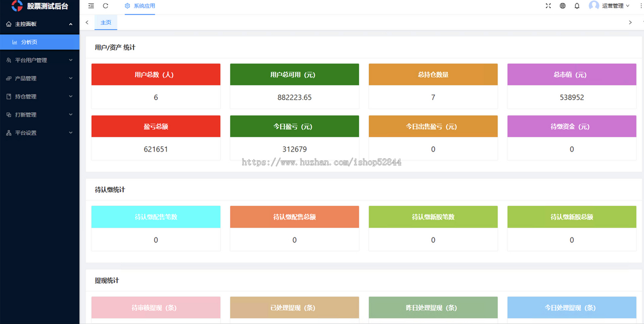This screenshot has width=644, height=324.
Task: Click the red 盈亏总额 card header
Action: click(x=156, y=127)
